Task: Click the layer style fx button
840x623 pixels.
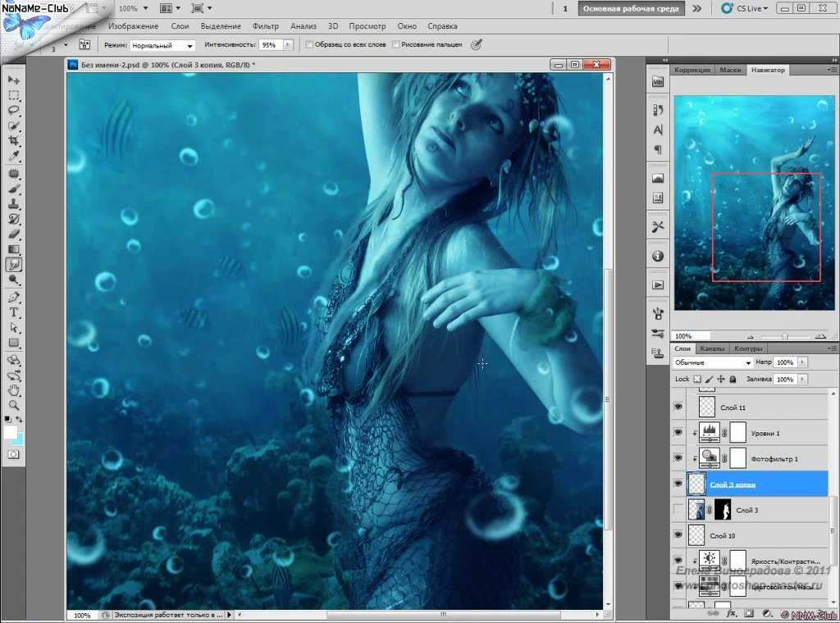Action: [x=731, y=614]
